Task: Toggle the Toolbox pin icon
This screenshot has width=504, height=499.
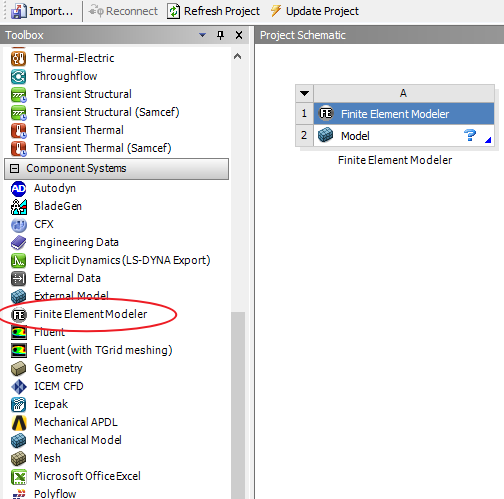Action: [220, 35]
